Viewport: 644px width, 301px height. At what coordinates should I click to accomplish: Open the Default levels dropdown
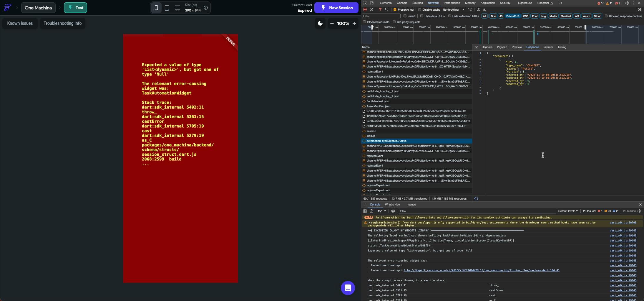568,211
